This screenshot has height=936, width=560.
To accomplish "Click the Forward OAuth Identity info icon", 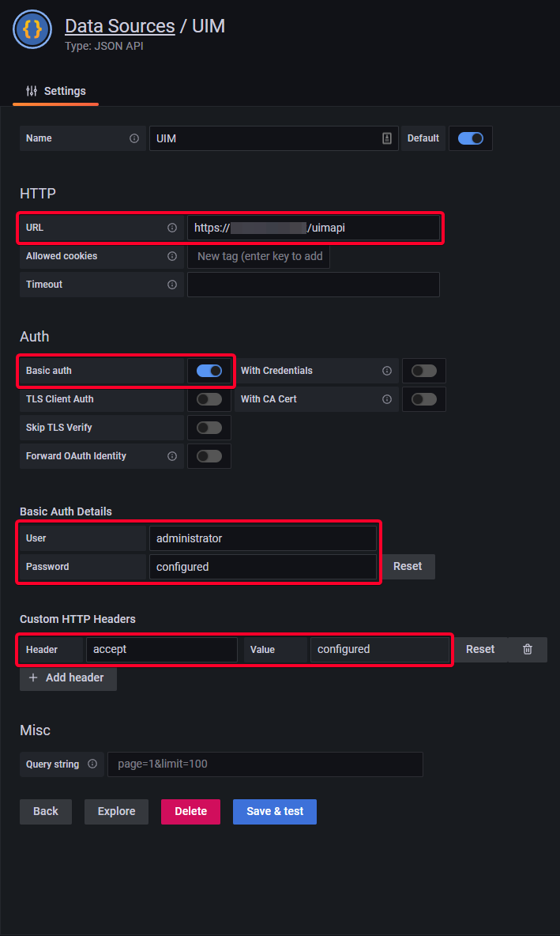I will (172, 456).
